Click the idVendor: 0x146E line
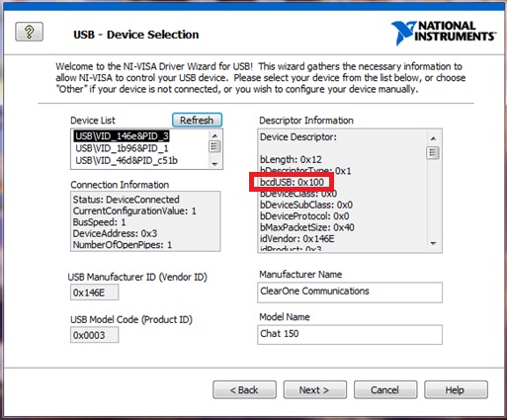Viewport: 507px width, 420px height. point(297,238)
